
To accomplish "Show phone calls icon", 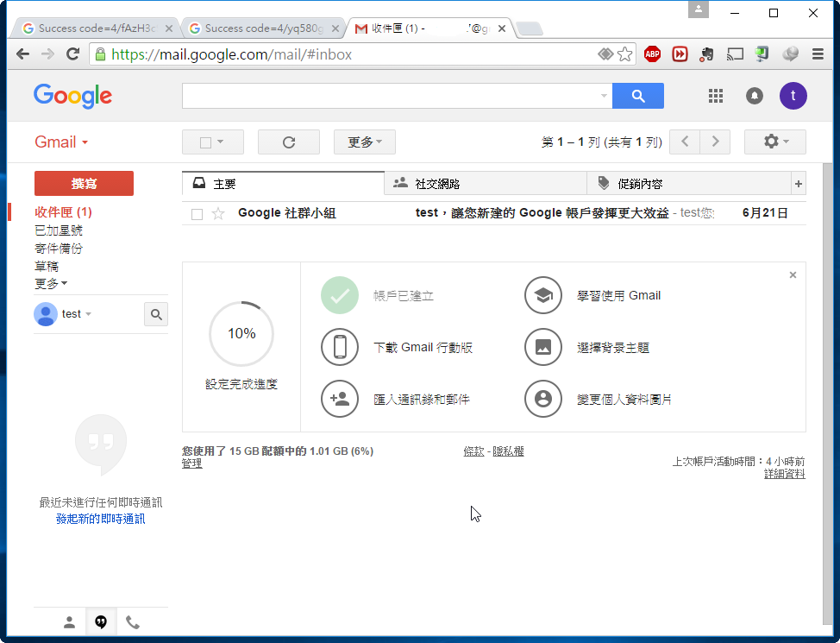I will pyautogui.click(x=132, y=622).
